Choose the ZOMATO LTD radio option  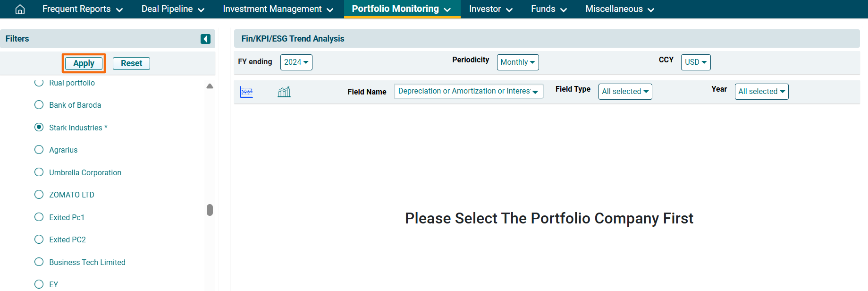(39, 195)
